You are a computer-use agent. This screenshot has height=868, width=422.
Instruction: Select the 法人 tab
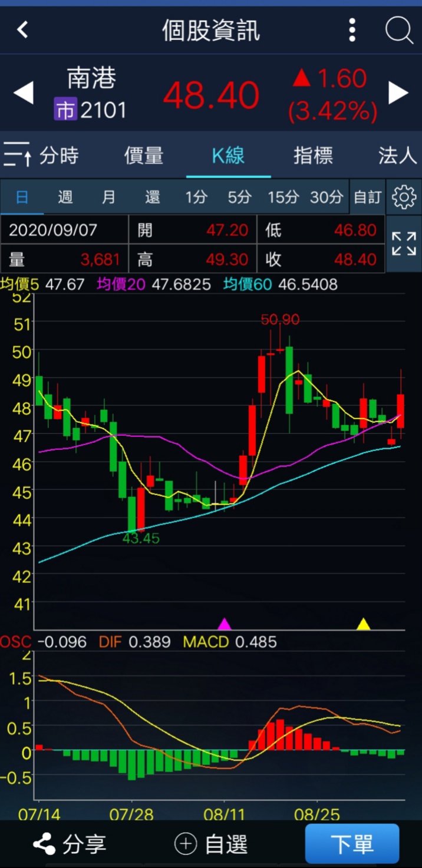pyautogui.click(x=397, y=156)
